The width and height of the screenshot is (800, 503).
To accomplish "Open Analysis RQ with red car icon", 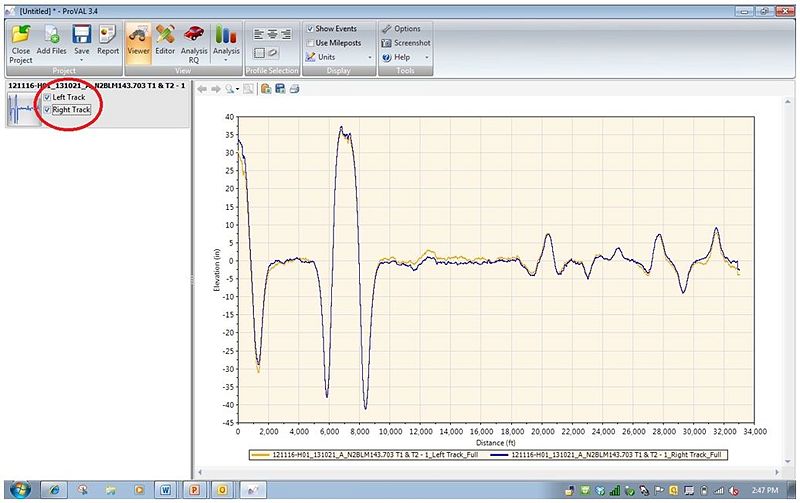I will click(x=194, y=44).
